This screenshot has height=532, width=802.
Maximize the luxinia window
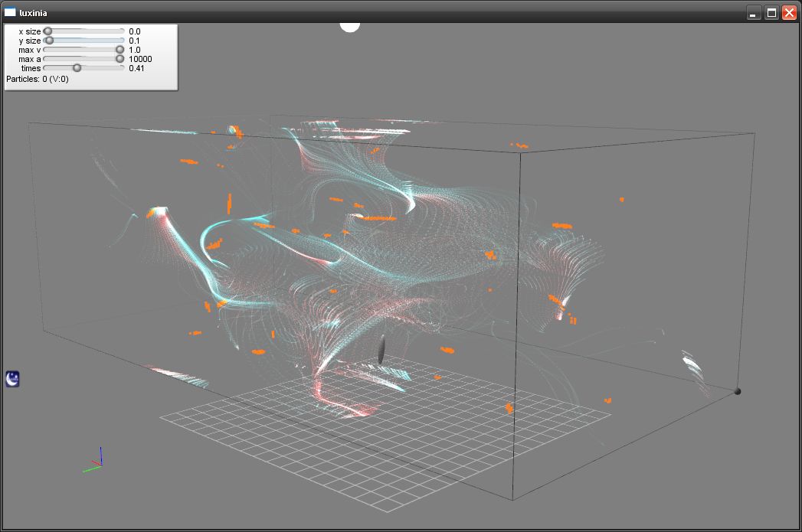point(771,13)
